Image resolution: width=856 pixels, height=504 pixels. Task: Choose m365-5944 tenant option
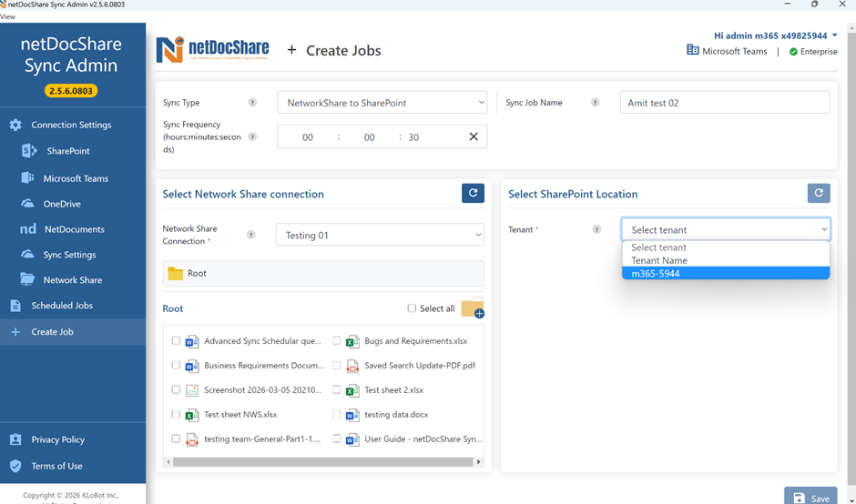[x=726, y=273]
